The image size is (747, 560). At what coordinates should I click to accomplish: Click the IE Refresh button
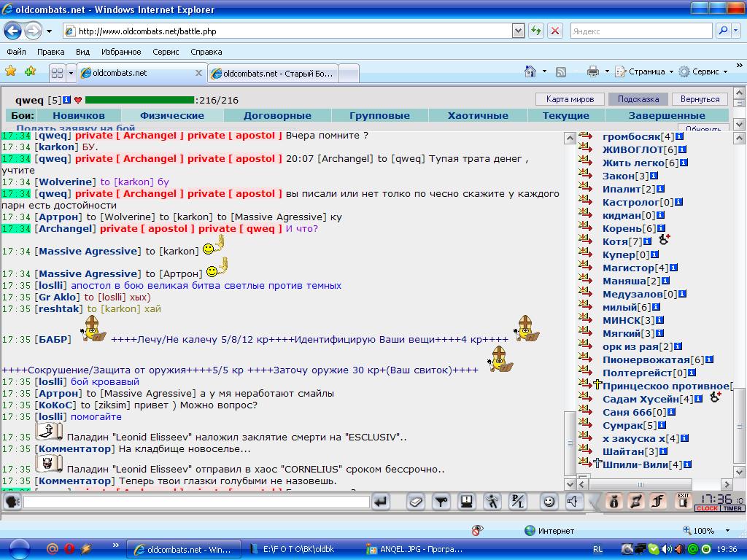[x=536, y=31]
